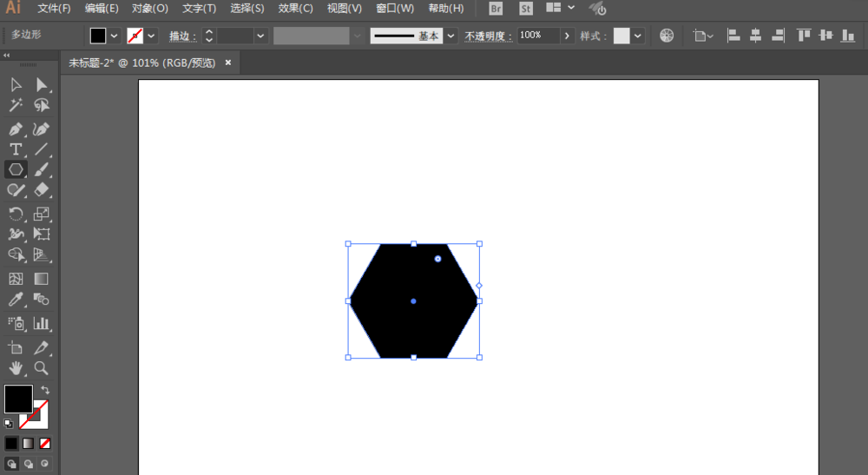868x475 pixels.
Task: Set the paint mode to None (red slash)
Action: pos(45,443)
